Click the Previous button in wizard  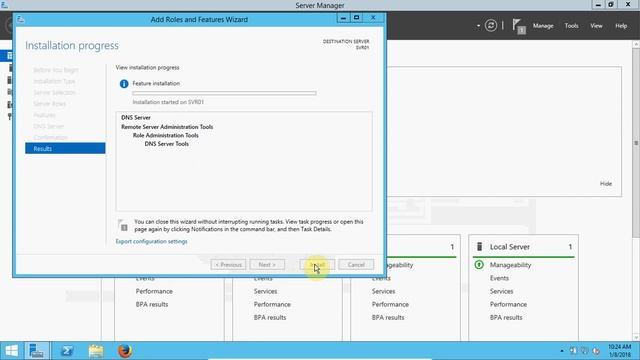tap(228, 264)
